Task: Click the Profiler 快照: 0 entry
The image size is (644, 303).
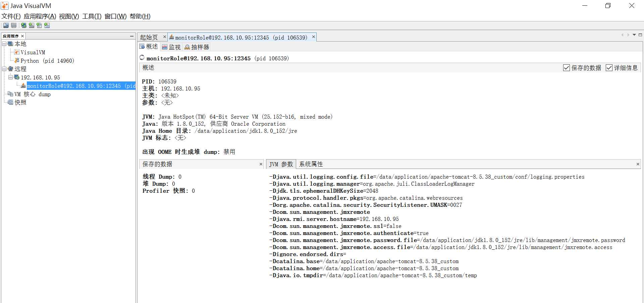Action: click(169, 191)
